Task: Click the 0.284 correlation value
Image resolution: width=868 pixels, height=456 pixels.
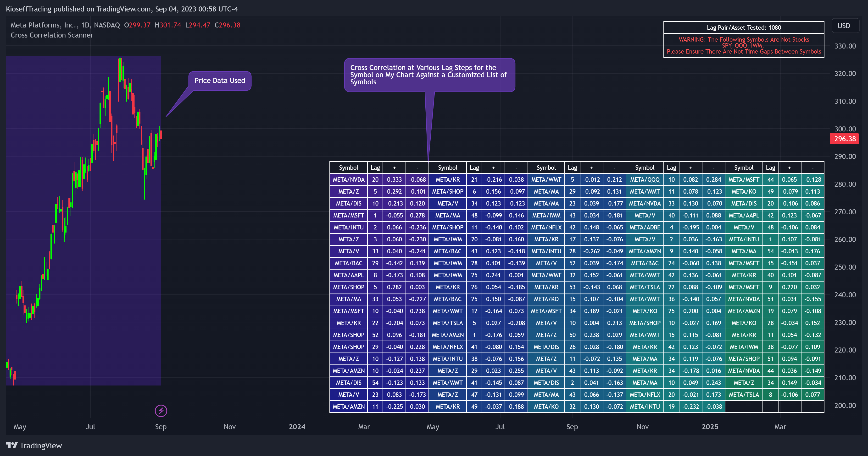Action: coord(713,179)
